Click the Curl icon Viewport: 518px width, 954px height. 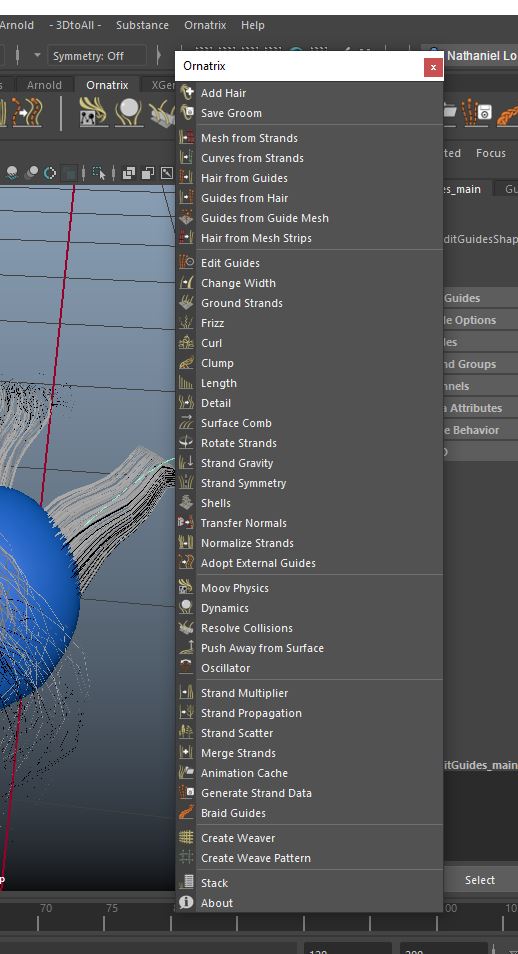click(186, 343)
